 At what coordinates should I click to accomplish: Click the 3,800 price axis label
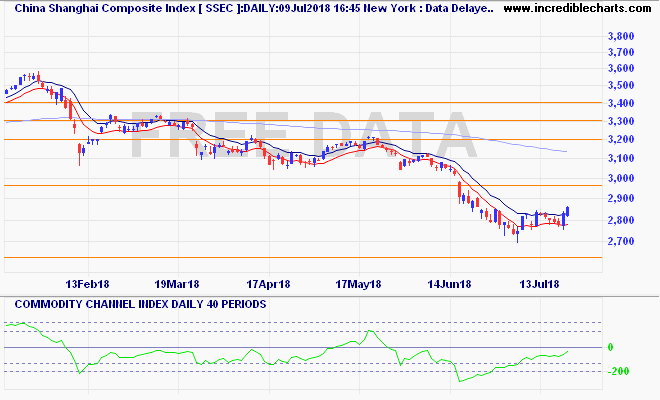coord(621,35)
